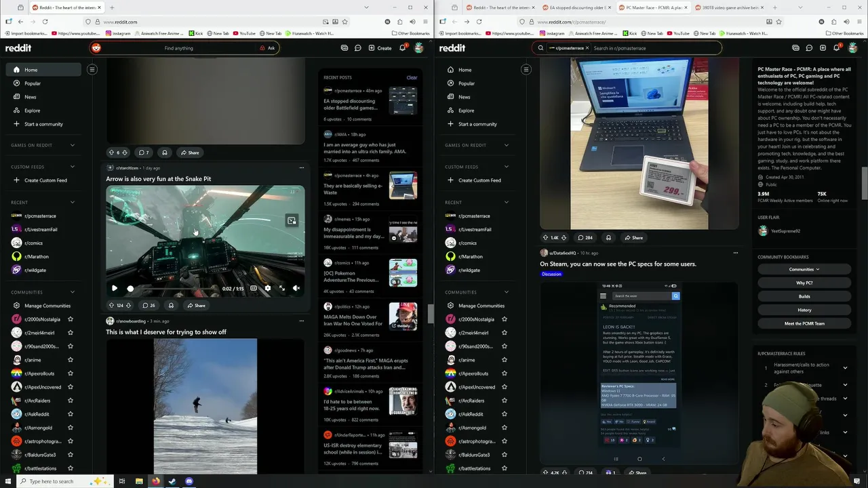Upvote the laptop post with 1.4K votes
The image size is (868, 488).
[x=545, y=238]
